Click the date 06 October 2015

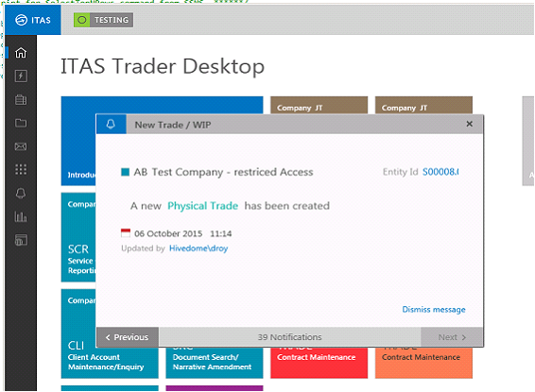(x=168, y=233)
